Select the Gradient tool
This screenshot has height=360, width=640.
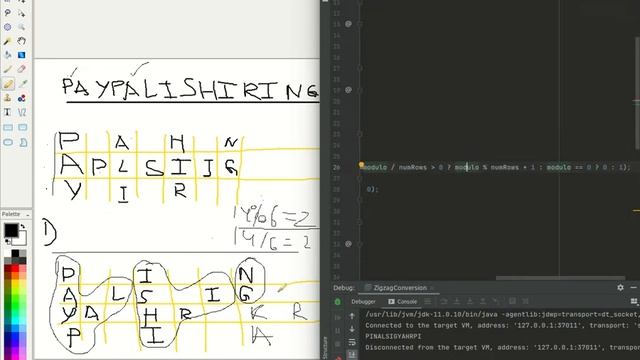tap(22, 55)
